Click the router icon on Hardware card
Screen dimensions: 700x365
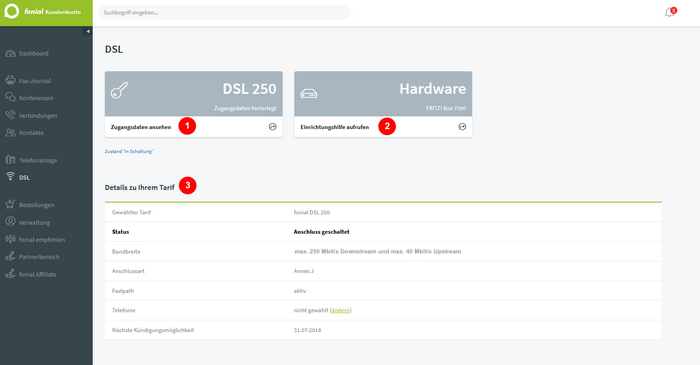click(x=309, y=94)
